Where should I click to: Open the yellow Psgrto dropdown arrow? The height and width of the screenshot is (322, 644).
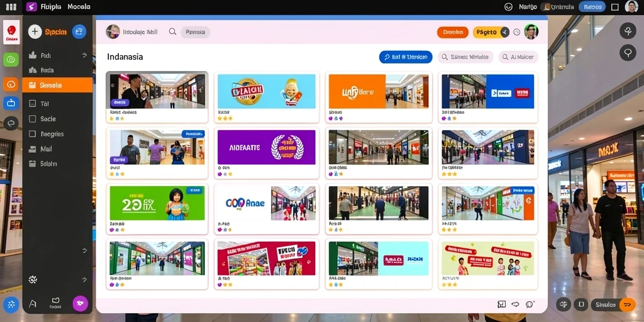click(505, 32)
